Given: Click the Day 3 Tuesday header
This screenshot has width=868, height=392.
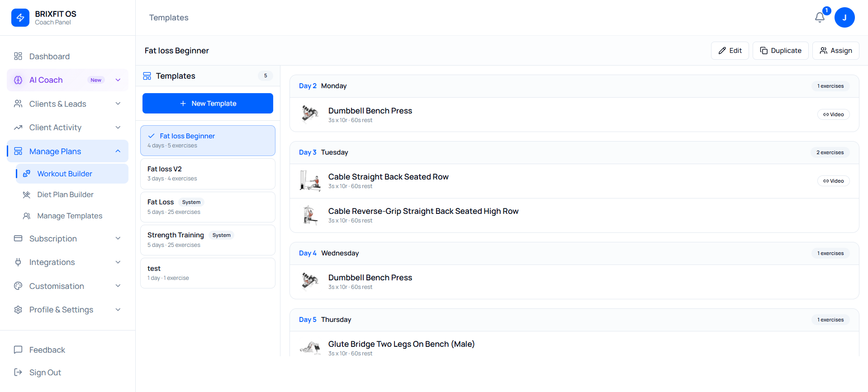Looking at the screenshot, I should tap(574, 152).
